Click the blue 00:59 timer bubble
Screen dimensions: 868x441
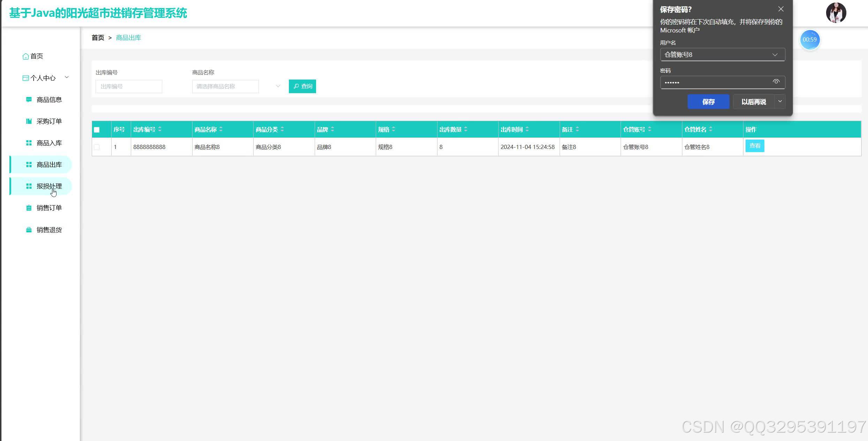(809, 40)
